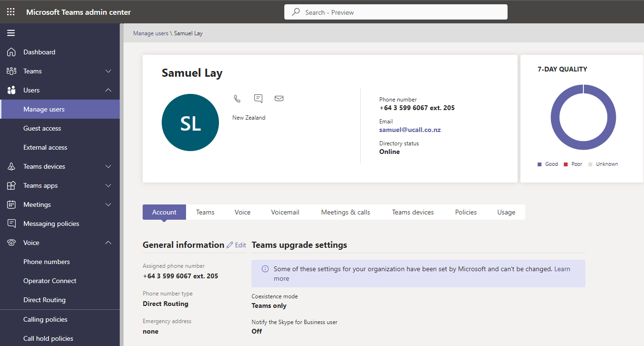Image resolution: width=644 pixels, height=346 pixels.
Task: Open the Voicemail tab
Action: coord(285,212)
